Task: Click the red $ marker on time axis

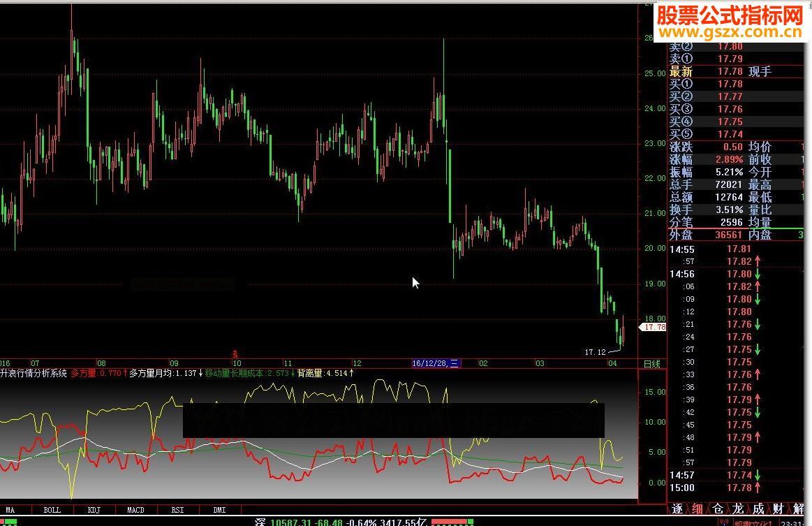Action: coord(235,354)
